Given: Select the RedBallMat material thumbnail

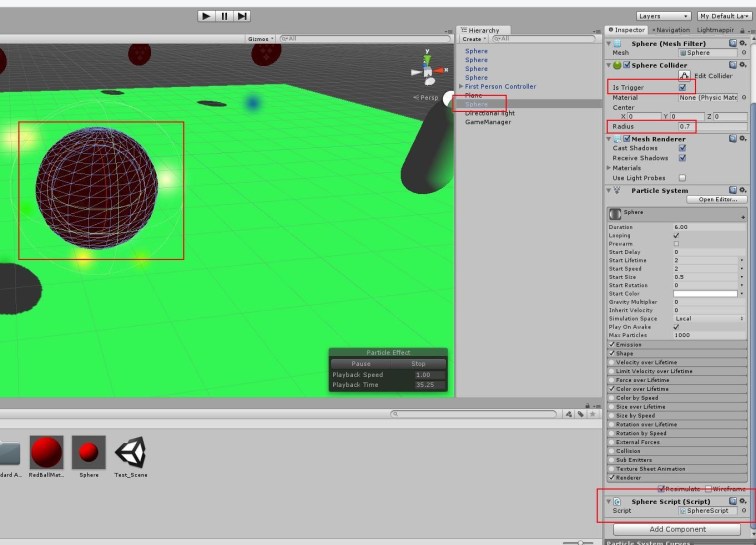Looking at the screenshot, I should coord(46,453).
